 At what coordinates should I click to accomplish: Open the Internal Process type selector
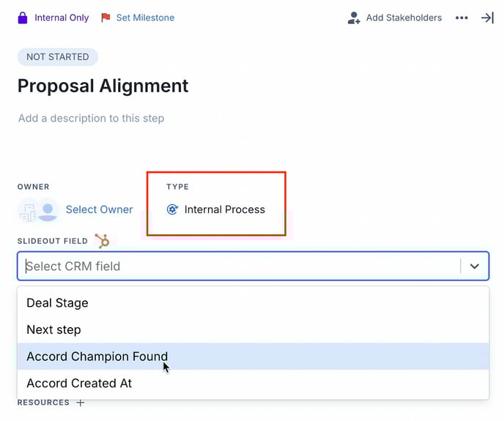pos(224,209)
